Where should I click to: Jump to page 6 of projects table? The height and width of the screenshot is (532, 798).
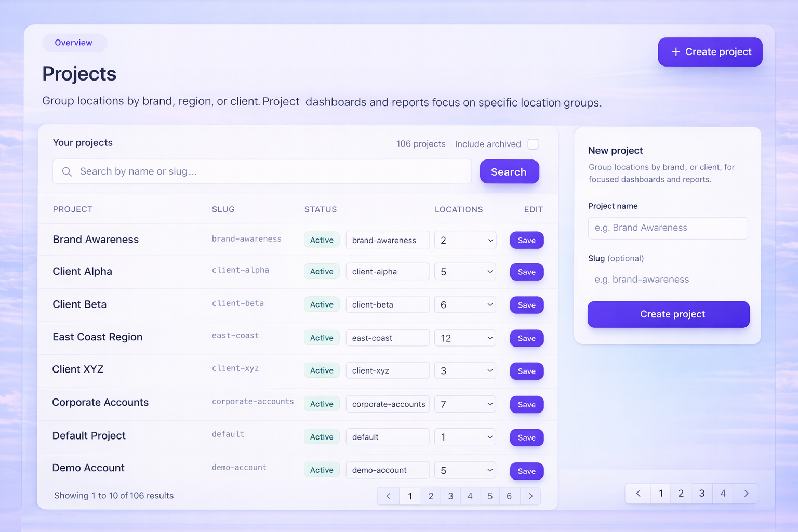[509, 496]
